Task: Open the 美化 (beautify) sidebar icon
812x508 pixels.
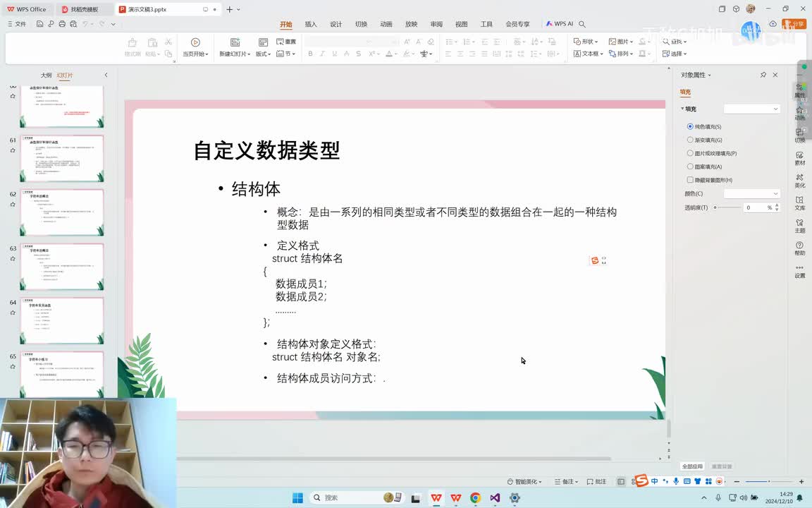Action: [x=799, y=181]
